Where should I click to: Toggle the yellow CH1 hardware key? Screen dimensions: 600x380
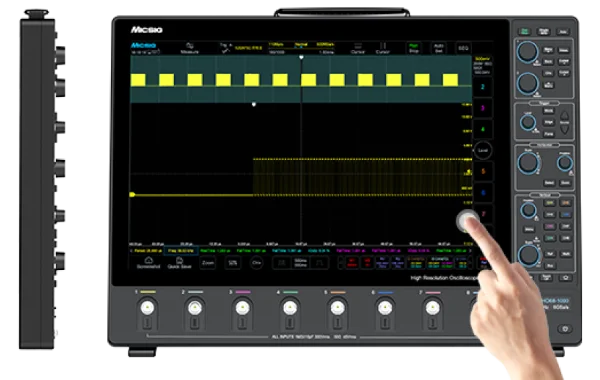(549, 203)
